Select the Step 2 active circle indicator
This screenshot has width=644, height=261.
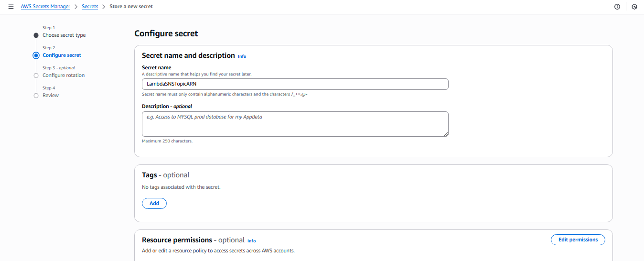coord(36,55)
